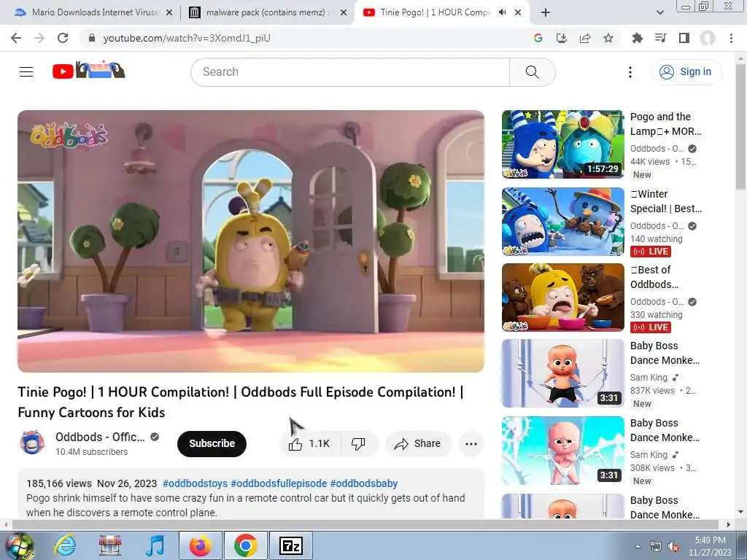
Task: Click the padlock site info icon
Action: pos(92,38)
